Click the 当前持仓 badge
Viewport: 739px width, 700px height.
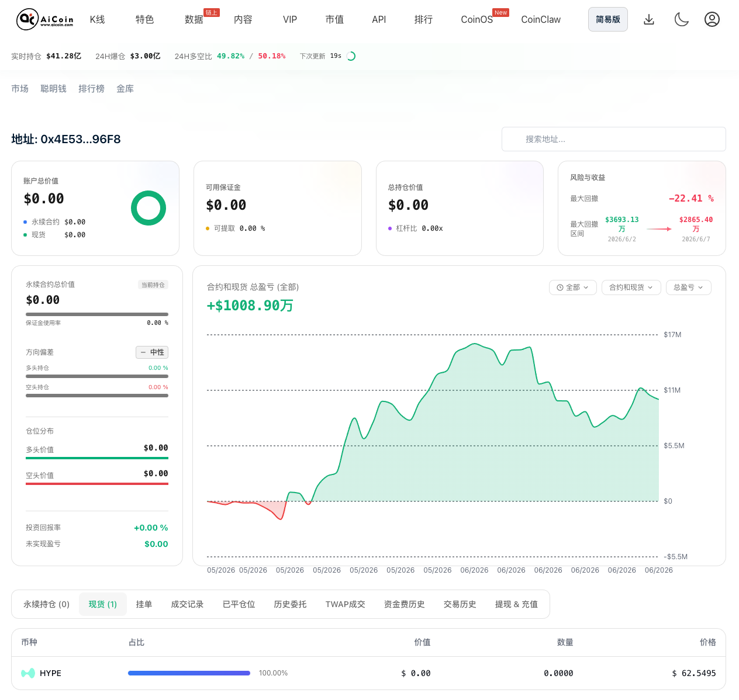coord(153,285)
